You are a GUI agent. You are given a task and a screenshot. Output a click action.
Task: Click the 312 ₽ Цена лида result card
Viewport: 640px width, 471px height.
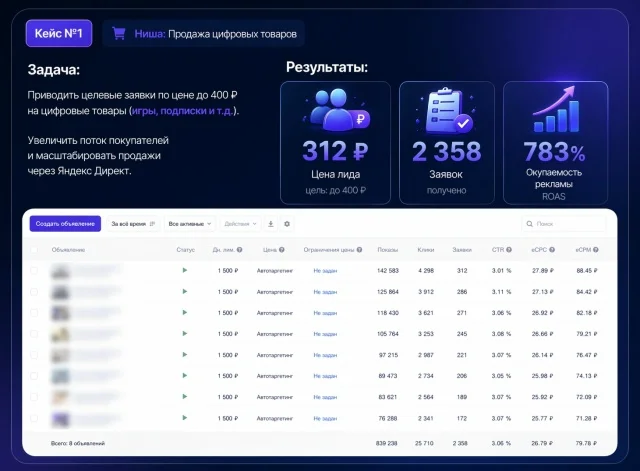(336, 142)
